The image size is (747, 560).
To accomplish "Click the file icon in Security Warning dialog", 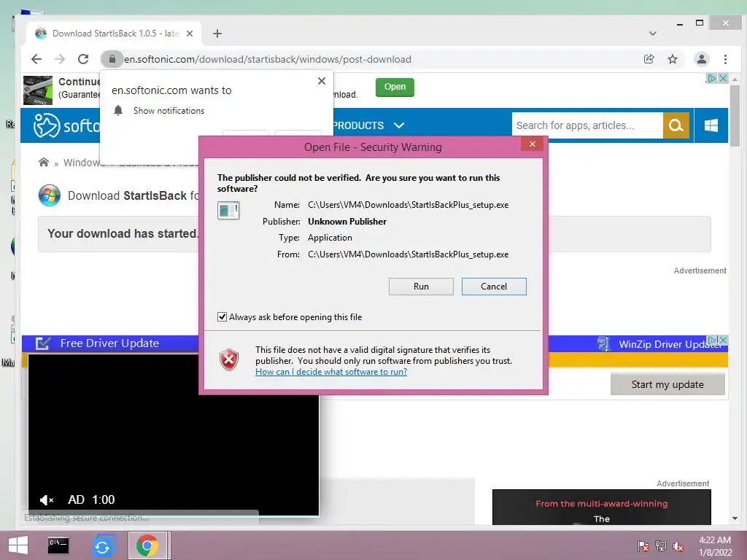I will click(228, 211).
